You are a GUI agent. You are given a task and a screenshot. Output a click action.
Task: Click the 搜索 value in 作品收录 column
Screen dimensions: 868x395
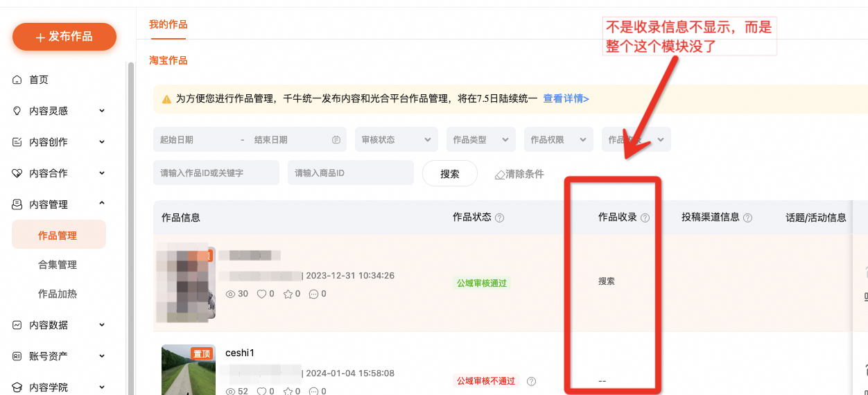pos(607,281)
